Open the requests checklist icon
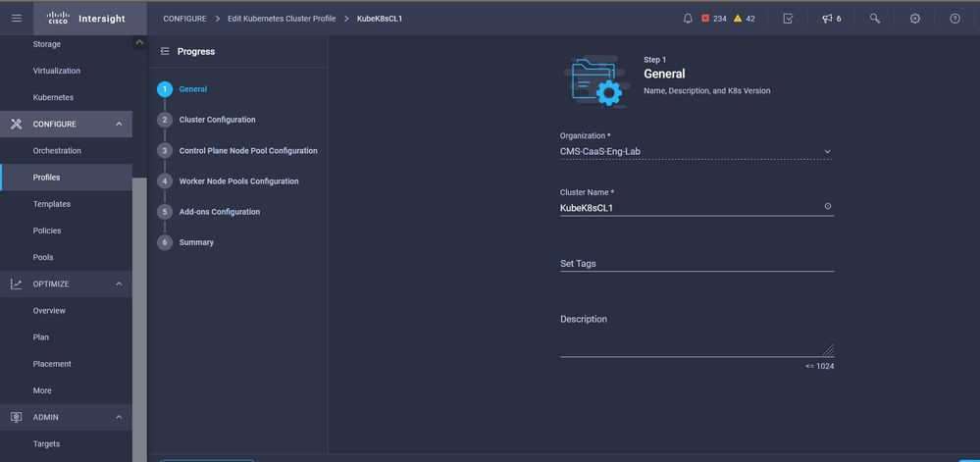Viewport: 980px width, 462px height. [x=788, y=18]
